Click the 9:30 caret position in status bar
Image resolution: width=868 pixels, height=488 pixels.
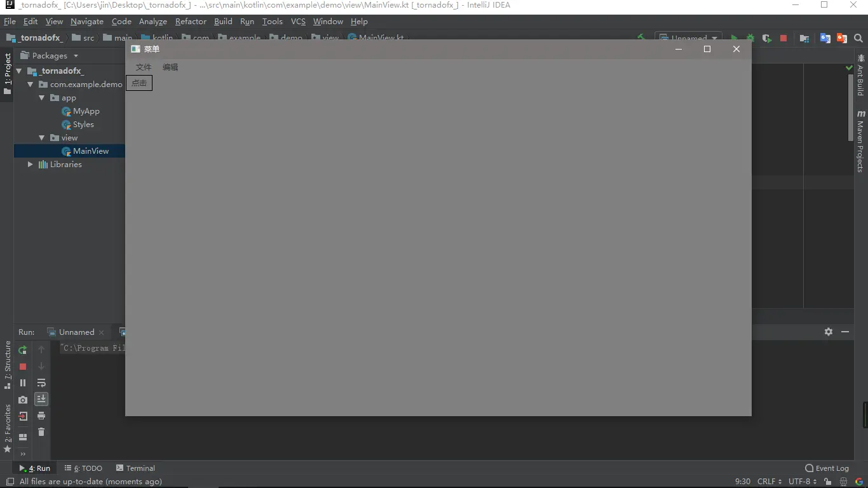click(743, 482)
